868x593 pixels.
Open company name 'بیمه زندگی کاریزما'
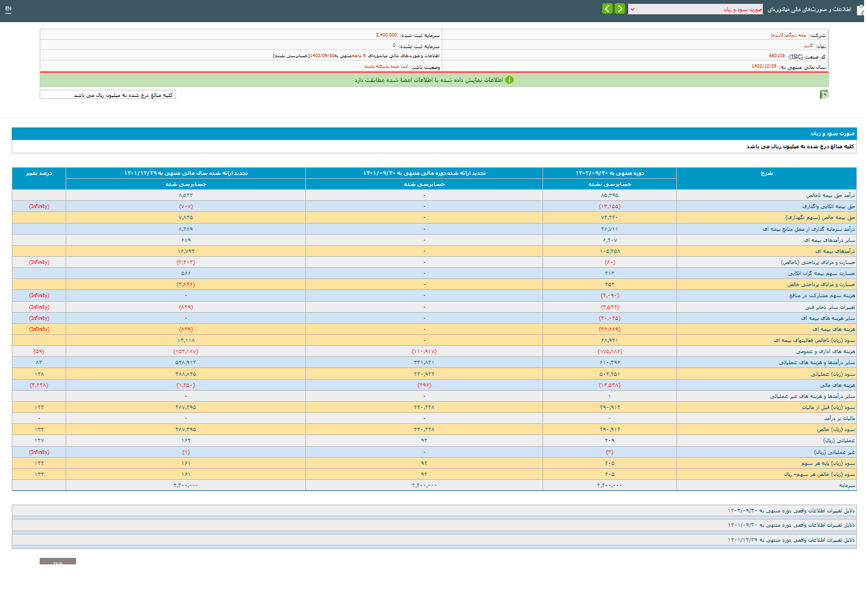point(789,35)
